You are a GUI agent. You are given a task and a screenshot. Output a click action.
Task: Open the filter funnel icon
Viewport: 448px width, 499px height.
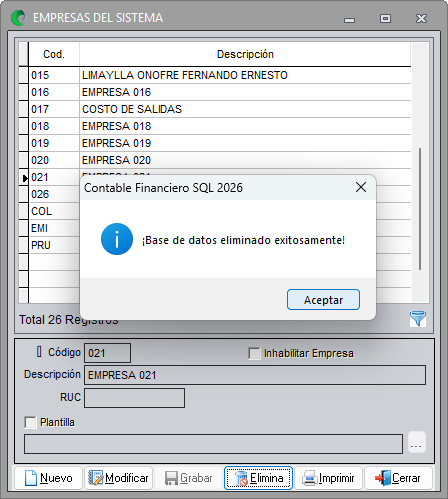point(418,318)
